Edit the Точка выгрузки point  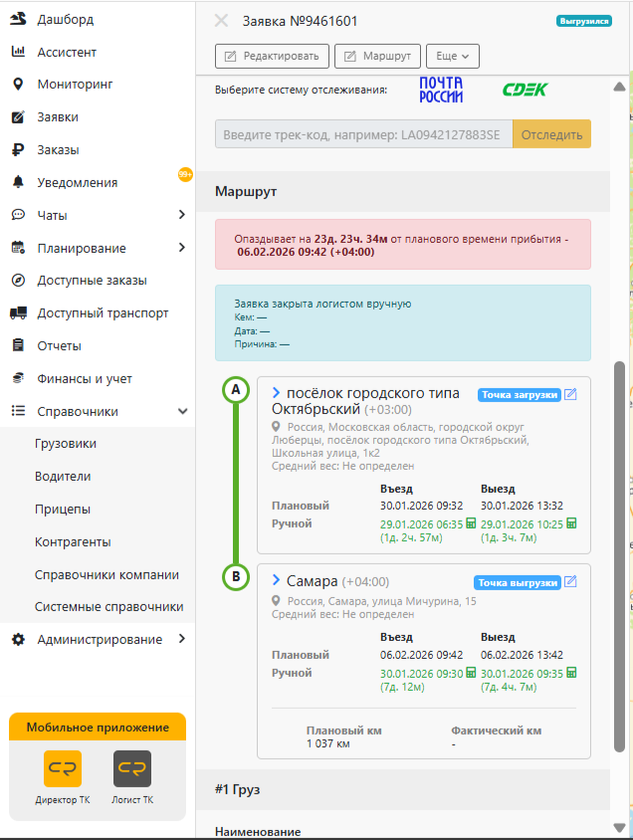pos(571,582)
